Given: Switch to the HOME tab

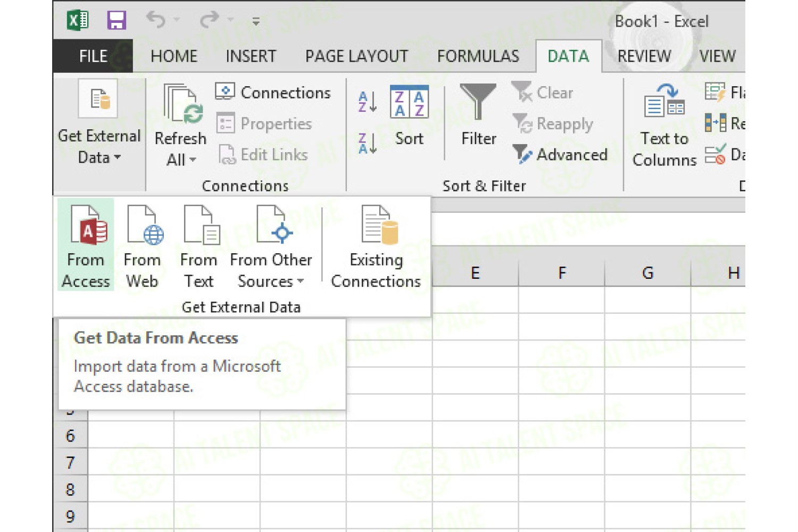Looking at the screenshot, I should (x=174, y=56).
